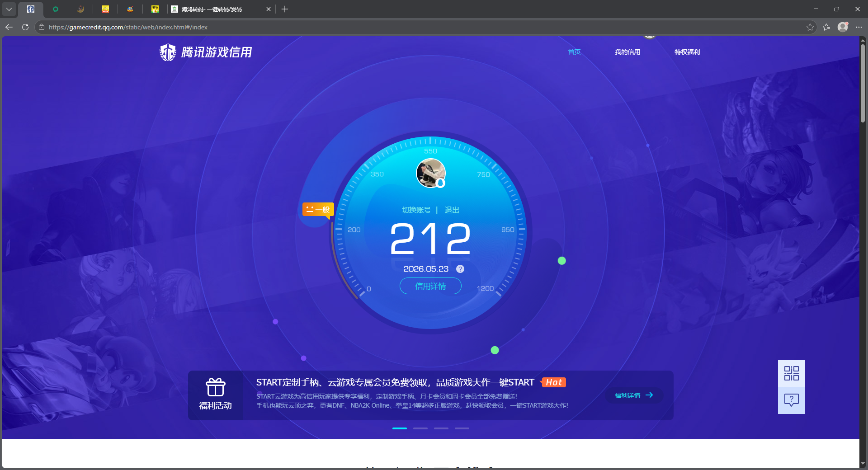Select first carousel indicator dash

point(400,428)
